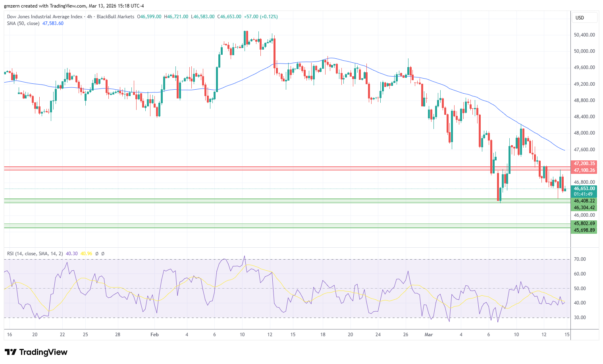
Task: Click the RSI scale label 40.00
Action: (580, 303)
